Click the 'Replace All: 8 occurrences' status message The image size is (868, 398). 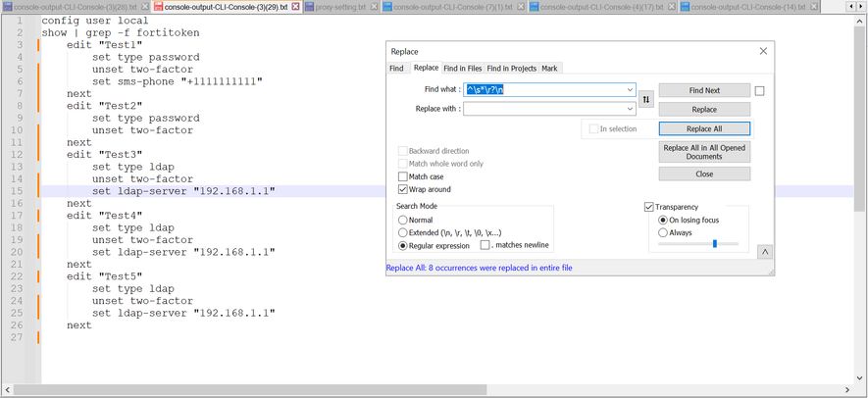pos(479,268)
